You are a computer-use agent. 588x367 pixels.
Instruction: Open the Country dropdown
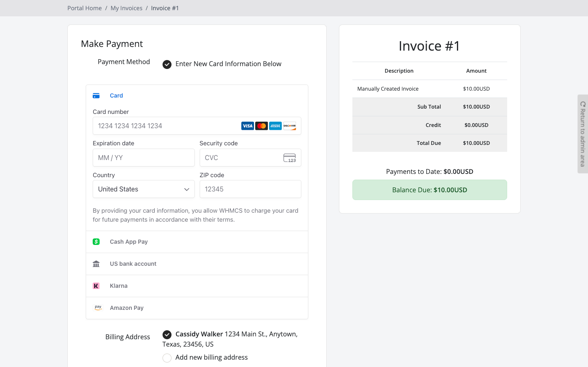(x=143, y=189)
